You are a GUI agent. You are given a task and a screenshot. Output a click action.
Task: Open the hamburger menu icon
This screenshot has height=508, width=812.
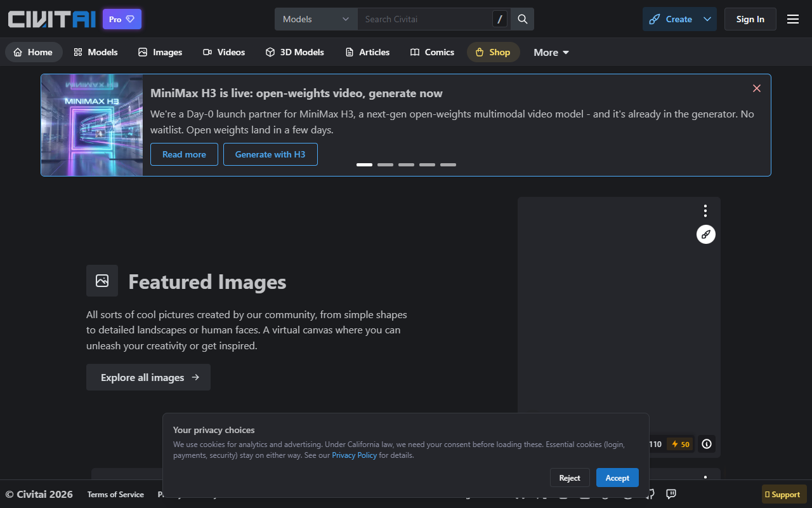793,19
